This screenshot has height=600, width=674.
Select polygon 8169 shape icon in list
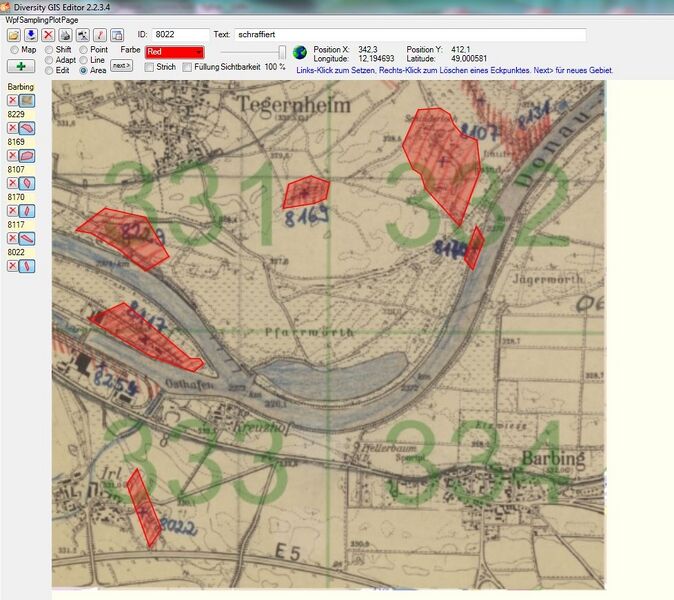(x=27, y=156)
